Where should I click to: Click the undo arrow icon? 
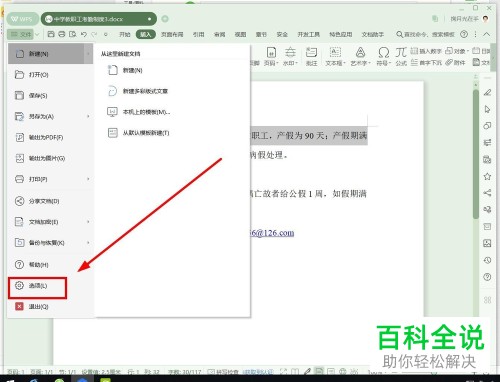click(84, 34)
